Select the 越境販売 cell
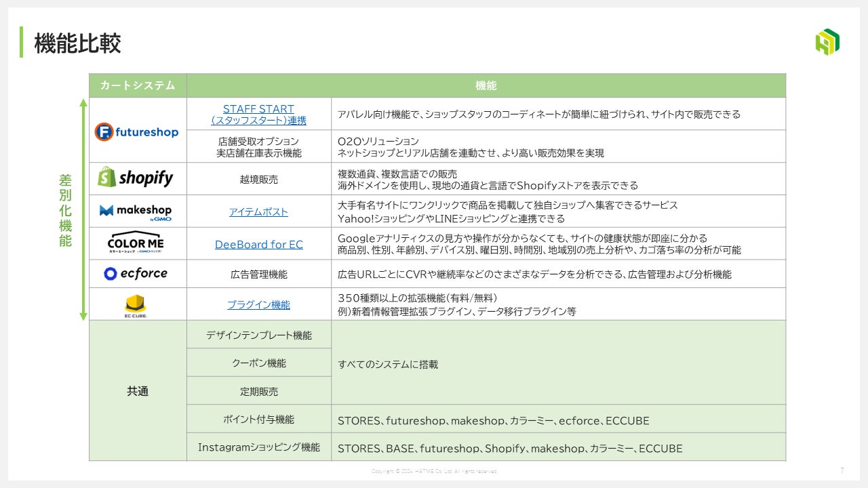The height and width of the screenshot is (488, 868). pos(259,180)
